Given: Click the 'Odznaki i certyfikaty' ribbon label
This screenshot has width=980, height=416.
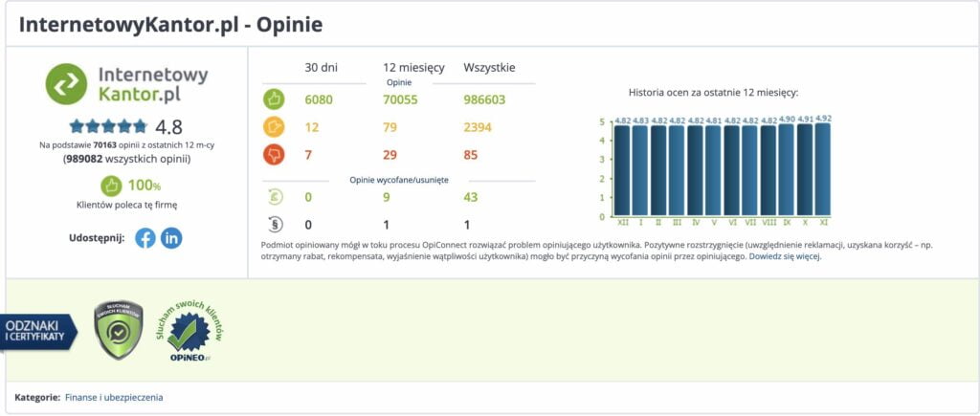Looking at the screenshot, I should (38, 332).
